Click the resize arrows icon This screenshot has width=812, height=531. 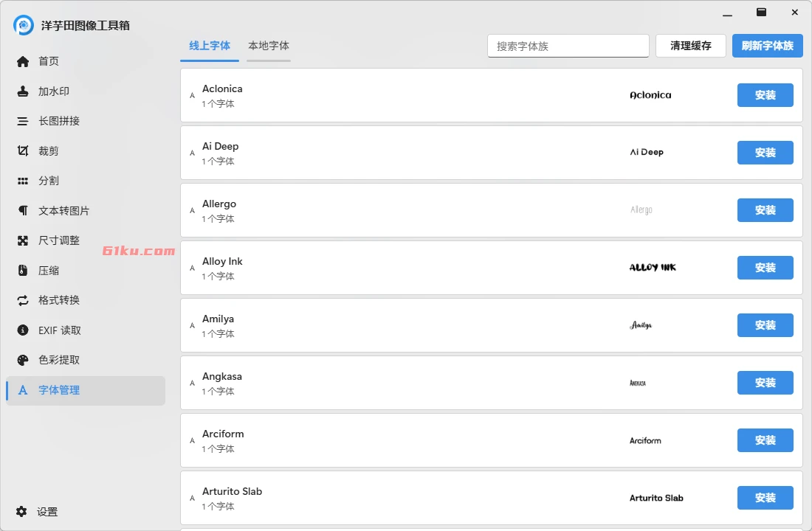tap(23, 240)
